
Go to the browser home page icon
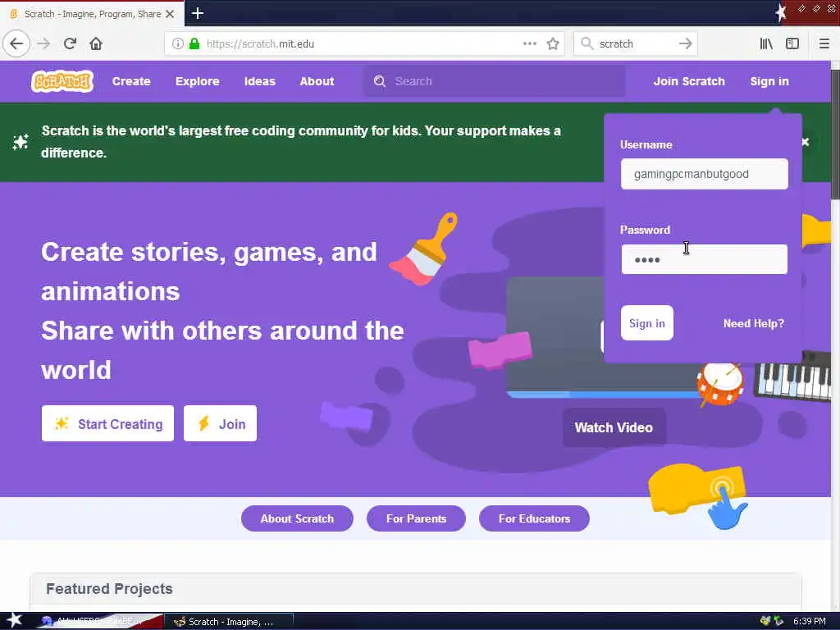point(96,43)
